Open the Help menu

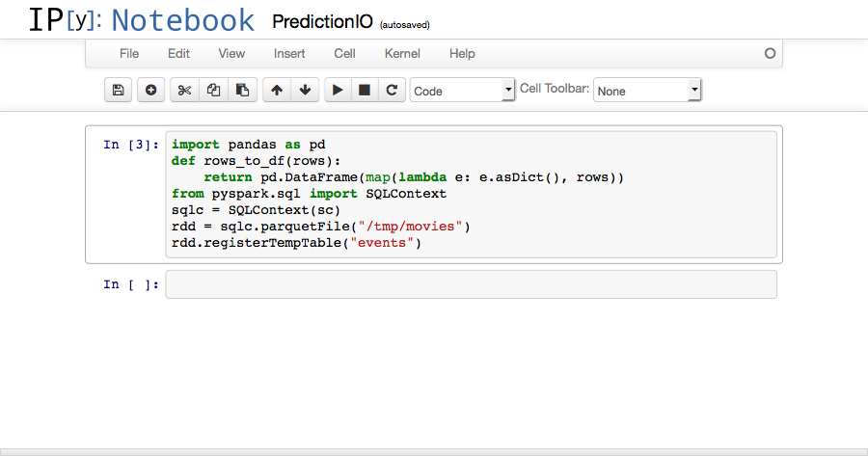(x=462, y=53)
